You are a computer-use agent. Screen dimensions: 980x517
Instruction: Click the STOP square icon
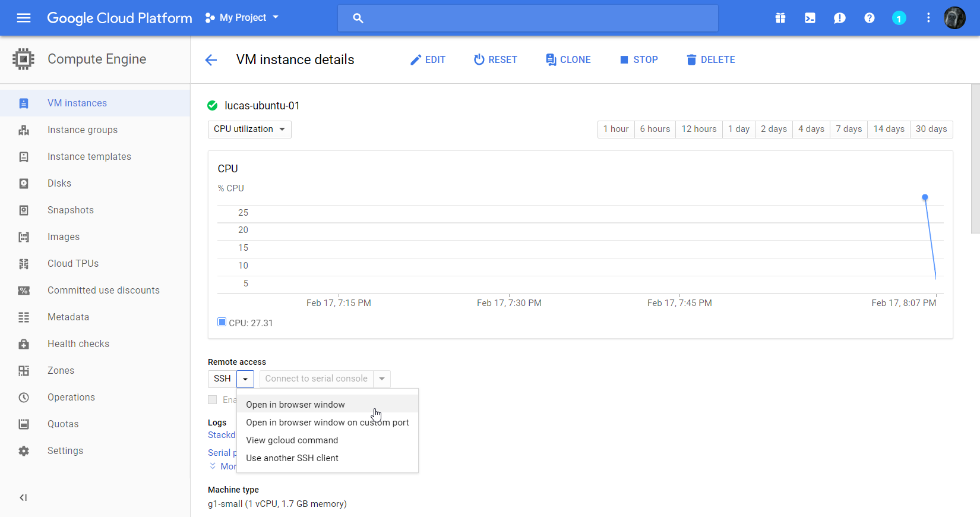click(624, 59)
